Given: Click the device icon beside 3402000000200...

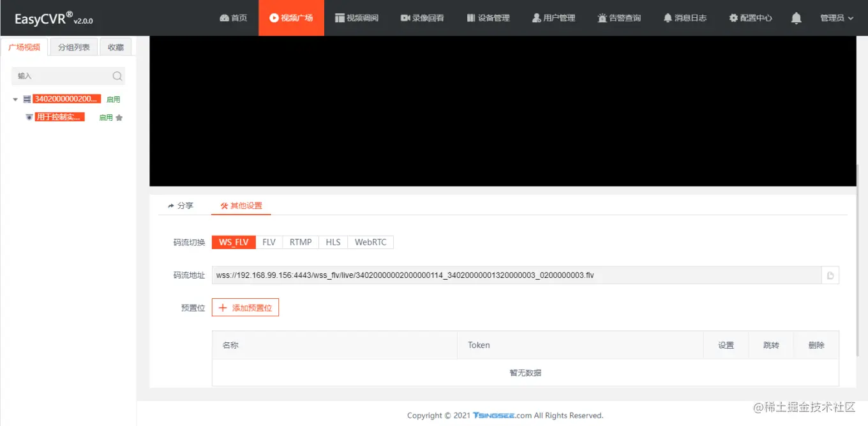Looking at the screenshot, I should pos(27,100).
